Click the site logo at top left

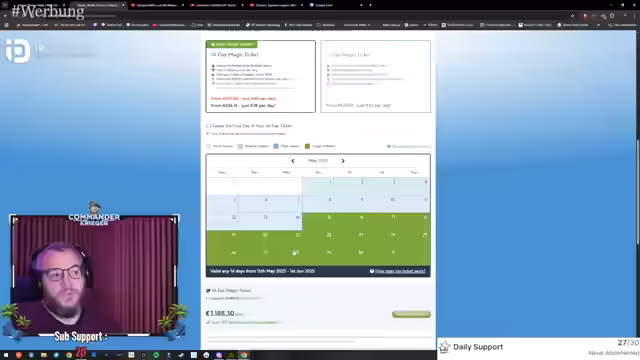pos(18,51)
